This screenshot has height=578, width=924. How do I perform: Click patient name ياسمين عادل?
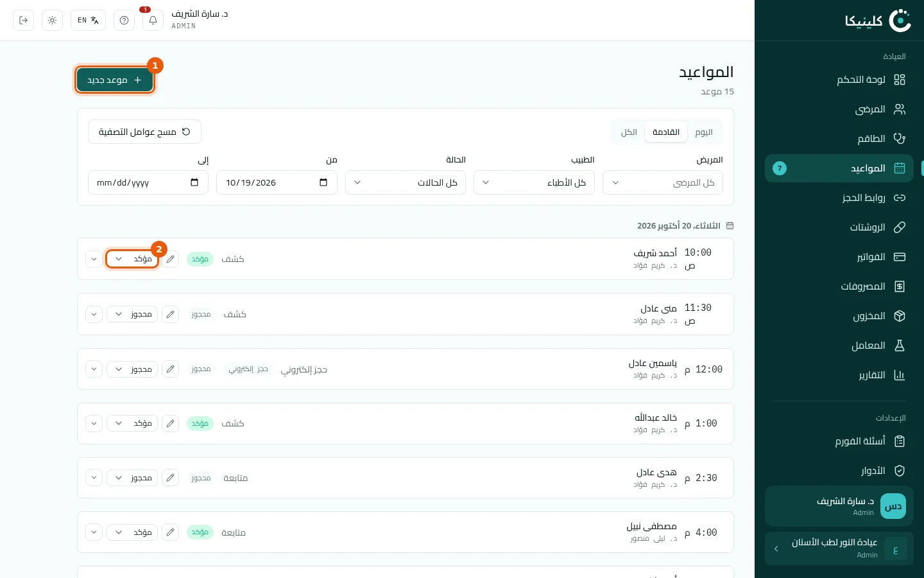tap(653, 363)
